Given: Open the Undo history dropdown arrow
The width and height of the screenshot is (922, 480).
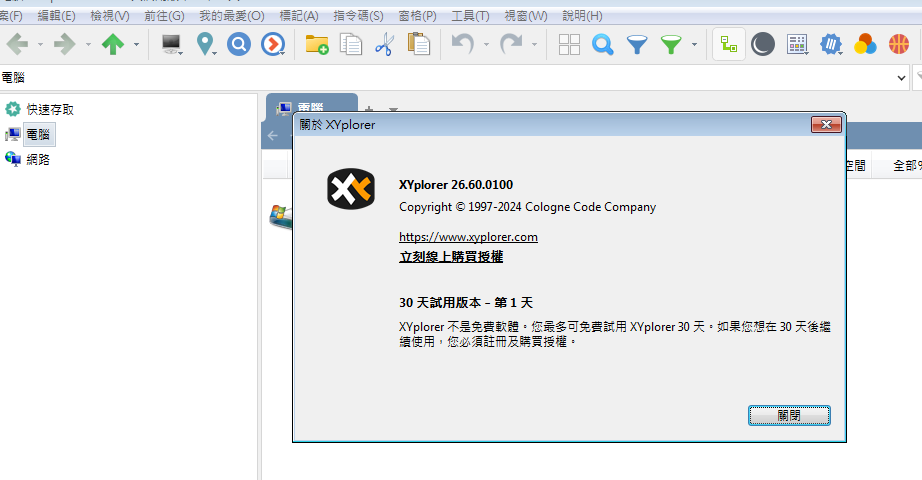Looking at the screenshot, I should [486, 45].
